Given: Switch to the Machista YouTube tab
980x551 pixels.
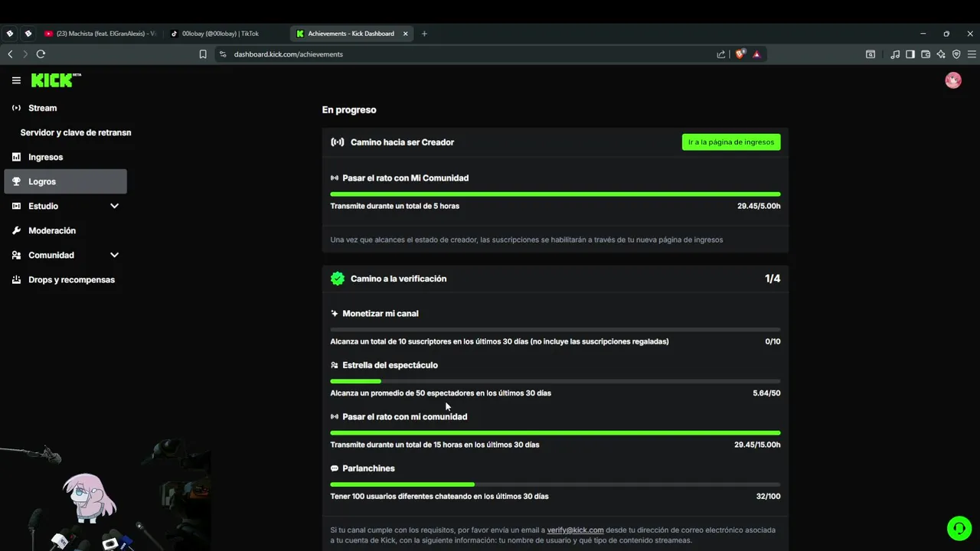Looking at the screenshot, I should coord(100,34).
